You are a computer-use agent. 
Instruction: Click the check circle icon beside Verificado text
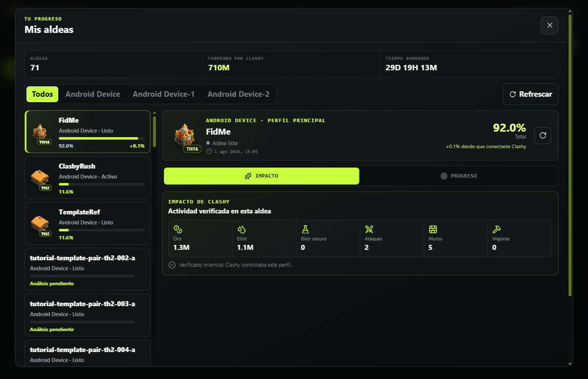point(172,265)
